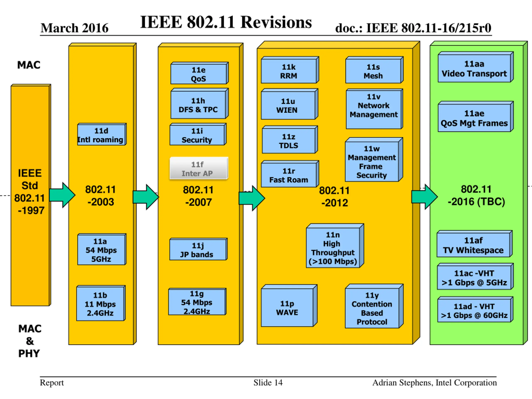Select the '11r Fast Roam' box
Image resolution: width=532 pixels, height=399 pixels.
[290, 174]
